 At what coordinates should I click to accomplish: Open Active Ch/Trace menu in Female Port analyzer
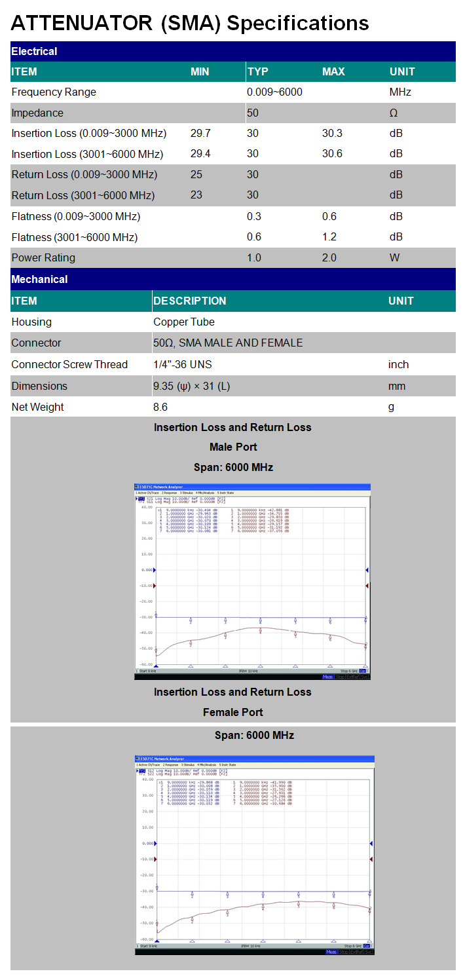tap(147, 764)
